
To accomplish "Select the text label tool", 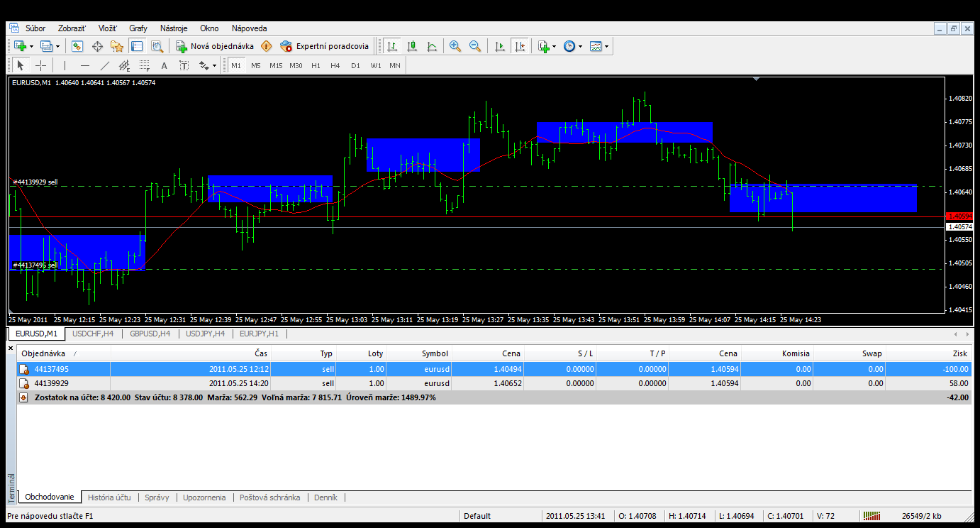I will (184, 66).
